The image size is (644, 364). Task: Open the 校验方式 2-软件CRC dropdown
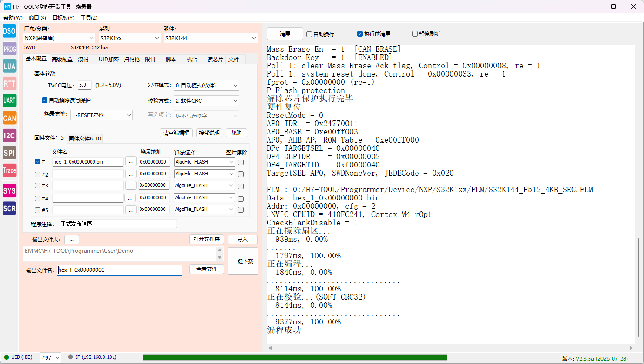[206, 101]
